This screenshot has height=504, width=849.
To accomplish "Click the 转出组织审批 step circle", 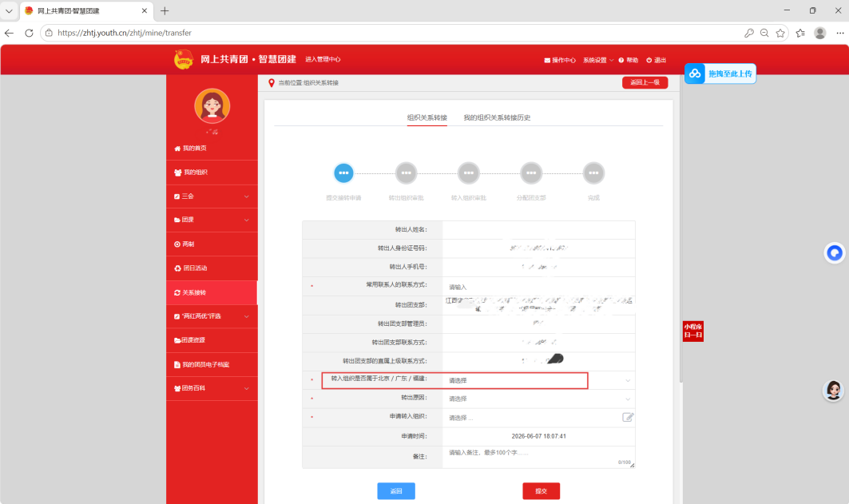I will tap(406, 173).
